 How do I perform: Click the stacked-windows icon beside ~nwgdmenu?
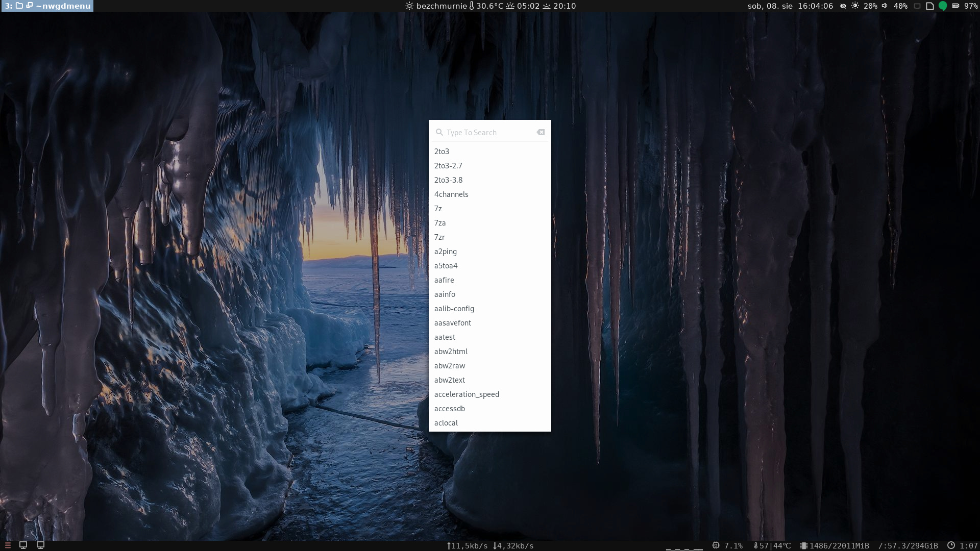click(x=30, y=6)
